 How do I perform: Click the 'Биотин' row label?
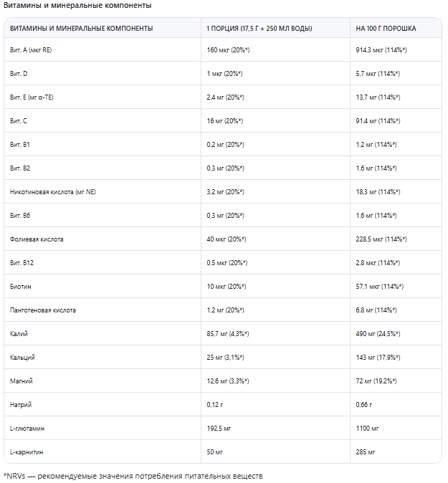pos(21,287)
